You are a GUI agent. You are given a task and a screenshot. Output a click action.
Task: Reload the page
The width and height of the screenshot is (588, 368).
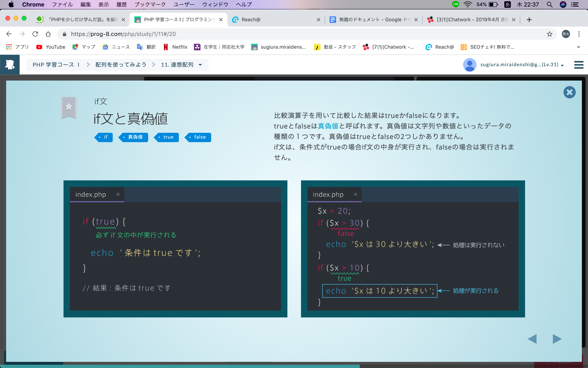click(35, 34)
